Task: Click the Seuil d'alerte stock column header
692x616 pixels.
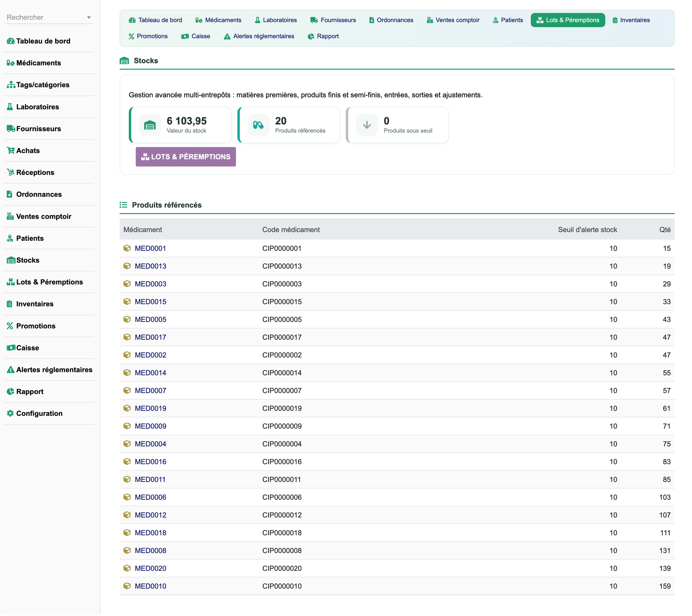Action: pyautogui.click(x=587, y=230)
